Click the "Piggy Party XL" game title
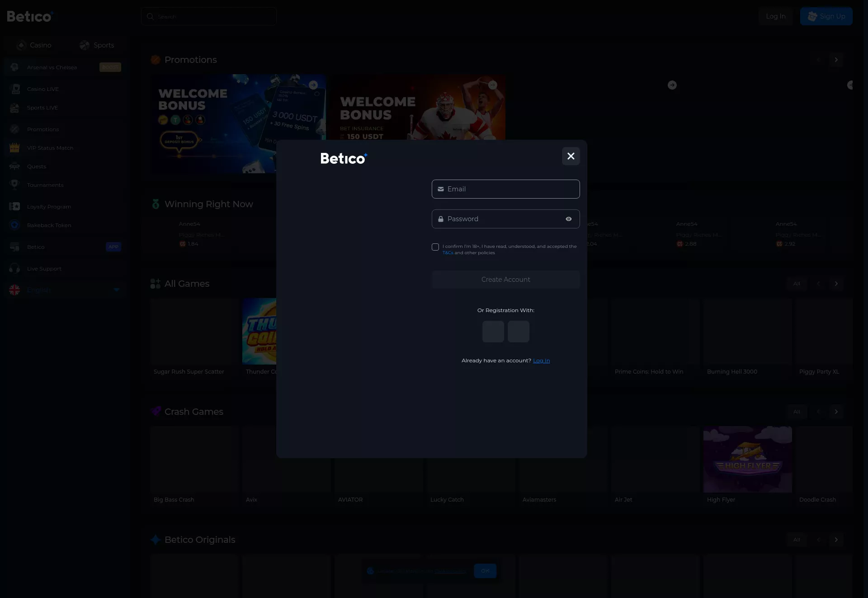Viewport: 868px width, 598px height. [x=819, y=372]
